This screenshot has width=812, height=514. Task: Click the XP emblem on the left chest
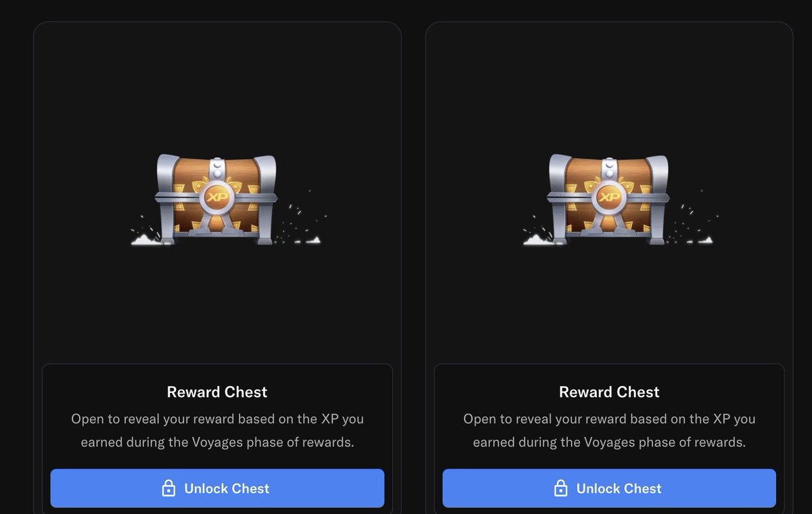click(x=217, y=197)
